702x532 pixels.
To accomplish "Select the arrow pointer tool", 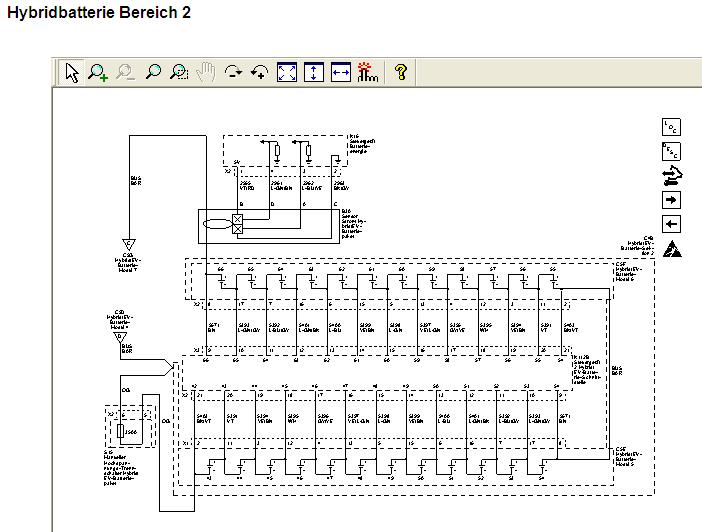I will tap(72, 72).
